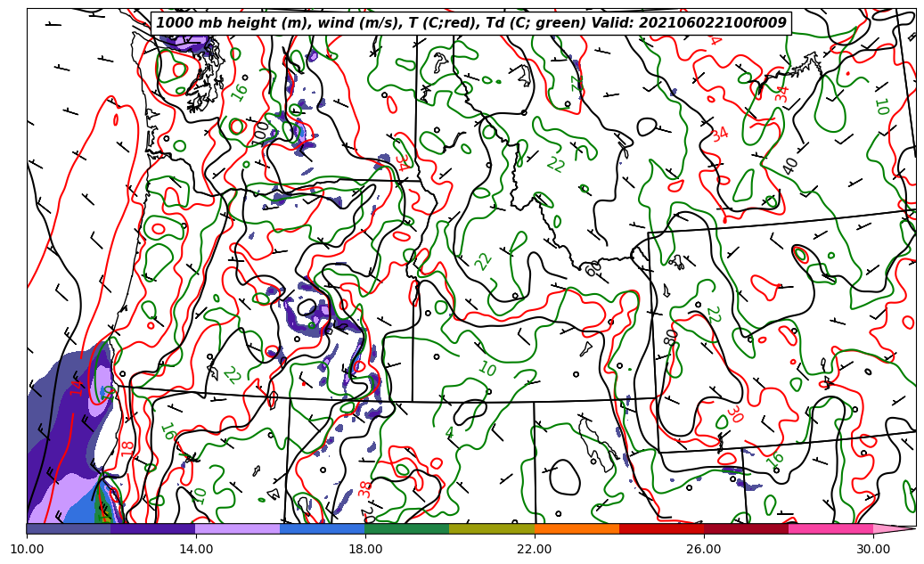Click the black 40 height contour label
This screenshot has width=924, height=564.
coord(790,166)
